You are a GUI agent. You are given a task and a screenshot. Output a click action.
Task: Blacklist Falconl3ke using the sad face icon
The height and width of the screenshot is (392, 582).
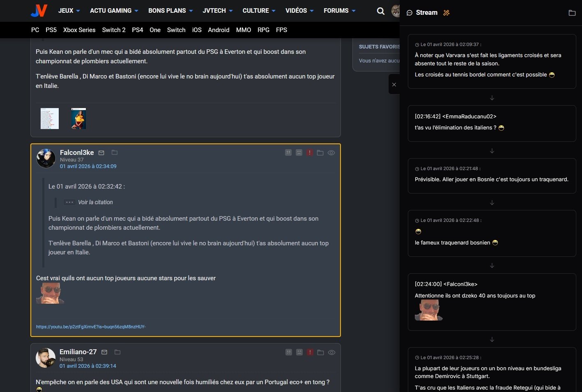point(299,152)
